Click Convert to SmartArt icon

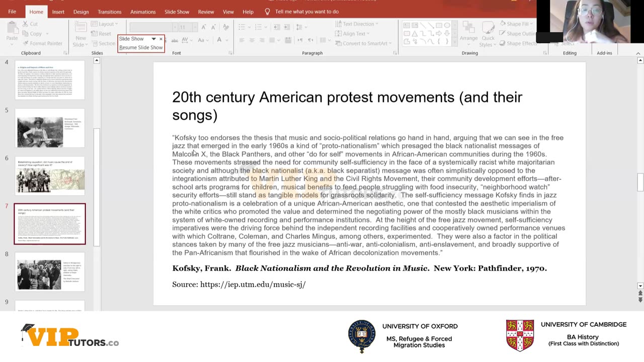click(x=338, y=43)
